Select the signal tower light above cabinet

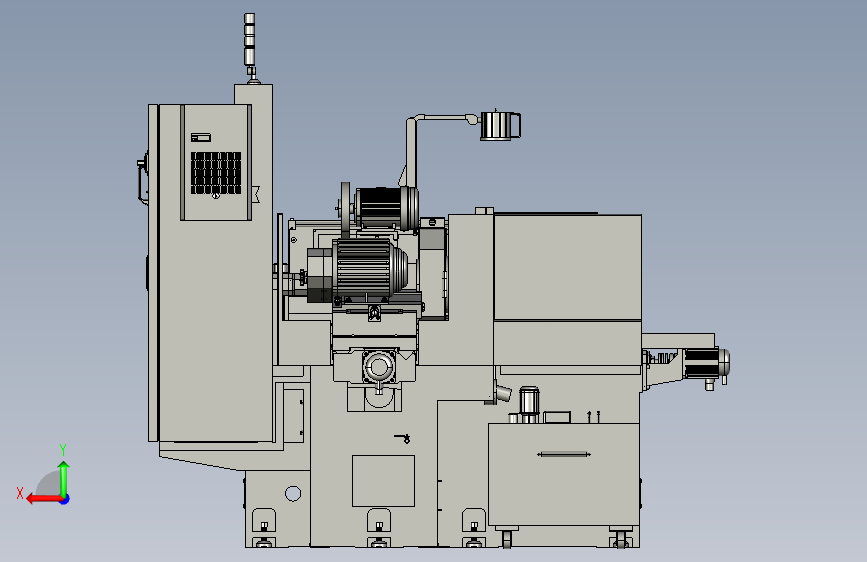click(x=250, y=39)
